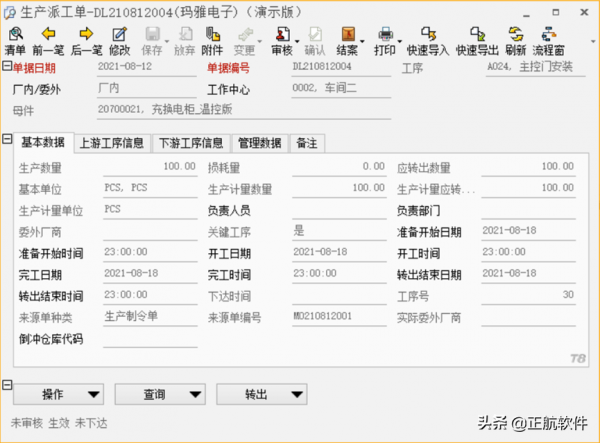Screen dimensions: 600x443
Task: Click the 开工时间 field
Action: [528, 253]
